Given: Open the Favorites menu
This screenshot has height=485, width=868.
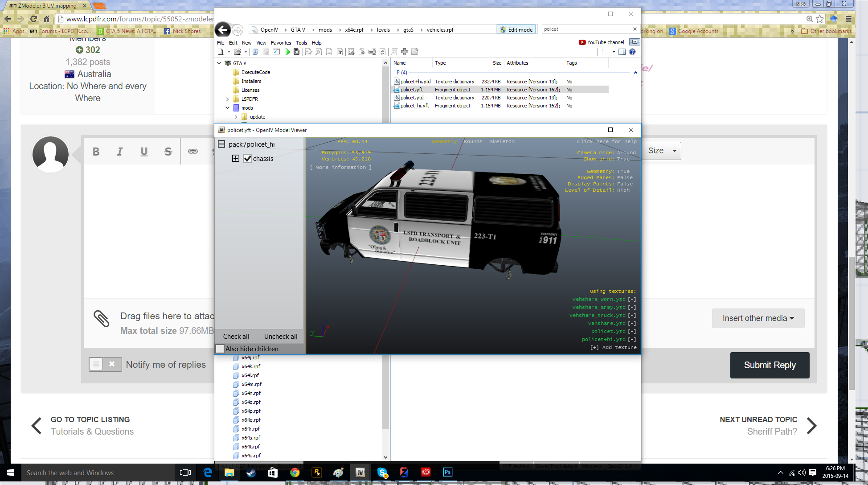Looking at the screenshot, I should click(x=281, y=43).
